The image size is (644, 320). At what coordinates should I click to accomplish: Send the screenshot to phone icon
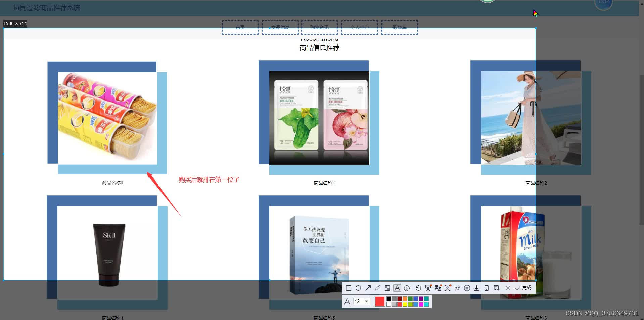point(487,288)
